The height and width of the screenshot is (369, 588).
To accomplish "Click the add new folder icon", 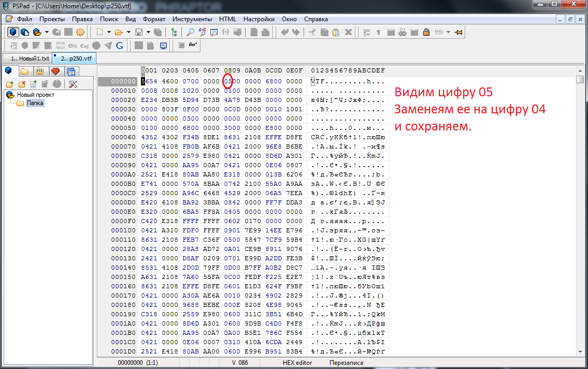I will pos(9,84).
